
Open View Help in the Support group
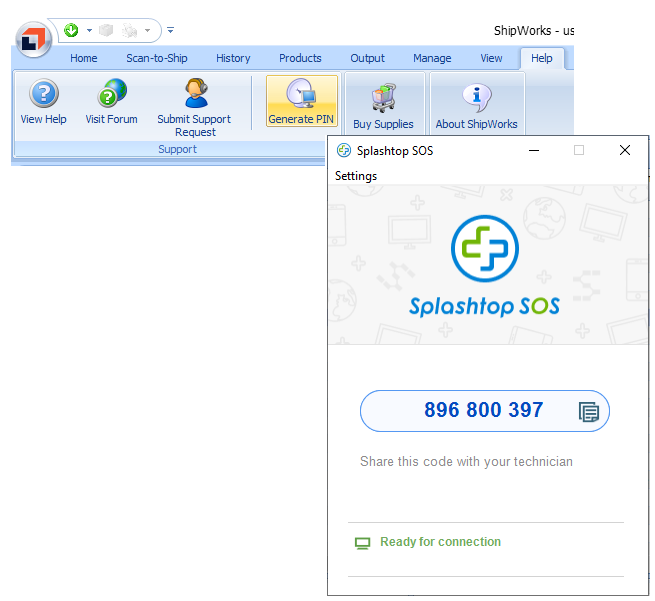tap(43, 103)
